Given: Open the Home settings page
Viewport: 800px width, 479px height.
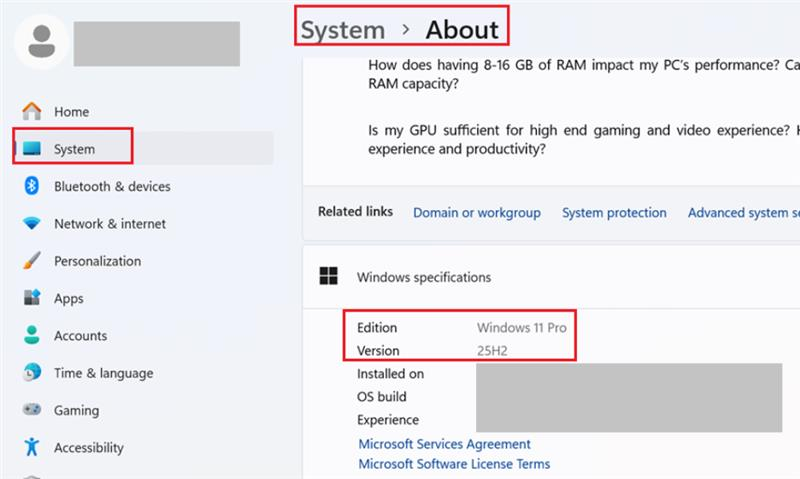Looking at the screenshot, I should 71,112.
